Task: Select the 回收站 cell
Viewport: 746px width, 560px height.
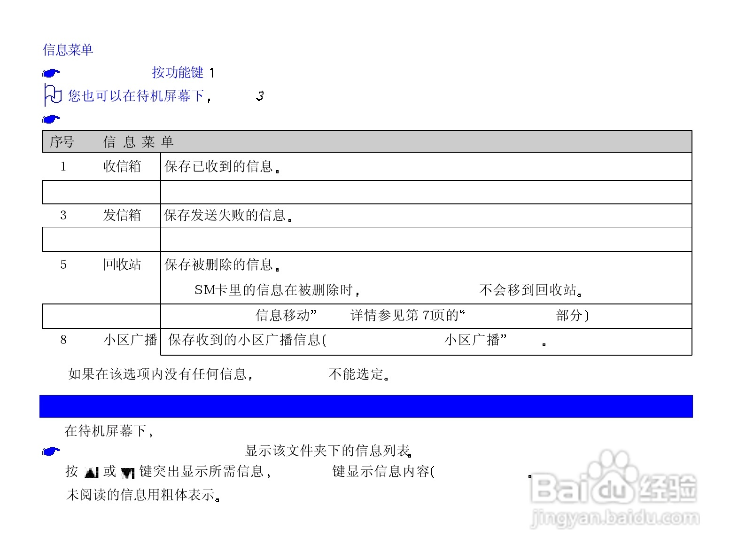Action: click(122, 264)
